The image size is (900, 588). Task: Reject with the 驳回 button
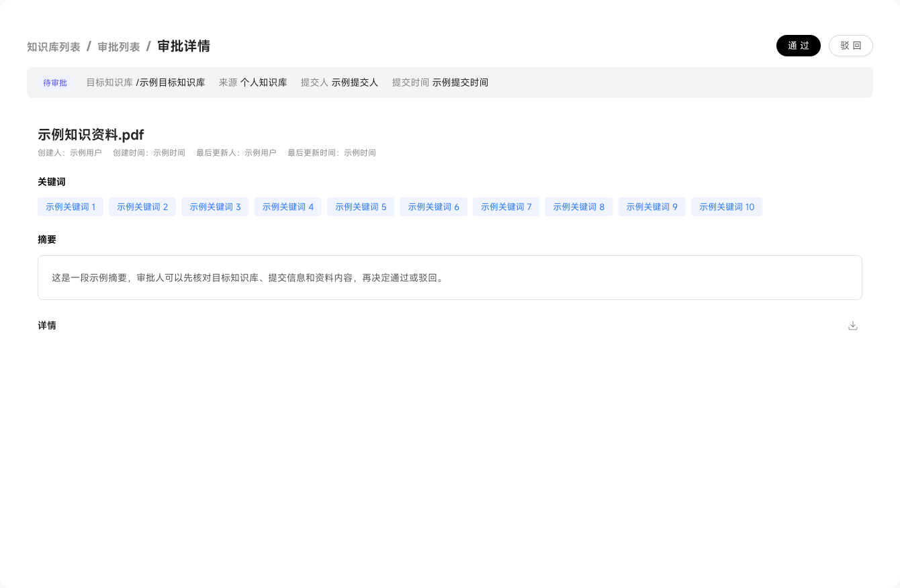[851, 46]
